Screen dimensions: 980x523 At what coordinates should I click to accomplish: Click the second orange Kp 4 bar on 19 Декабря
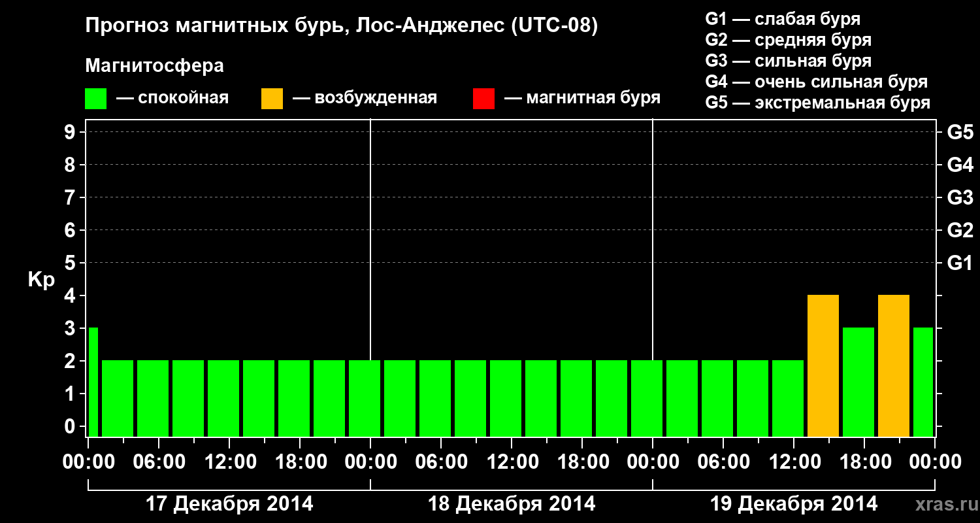(894, 365)
